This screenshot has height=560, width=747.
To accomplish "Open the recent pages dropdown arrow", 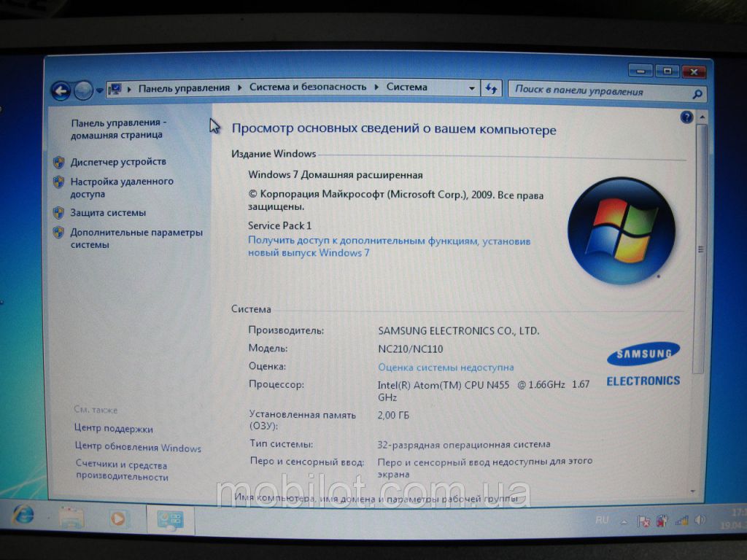I will pyautogui.click(x=99, y=90).
